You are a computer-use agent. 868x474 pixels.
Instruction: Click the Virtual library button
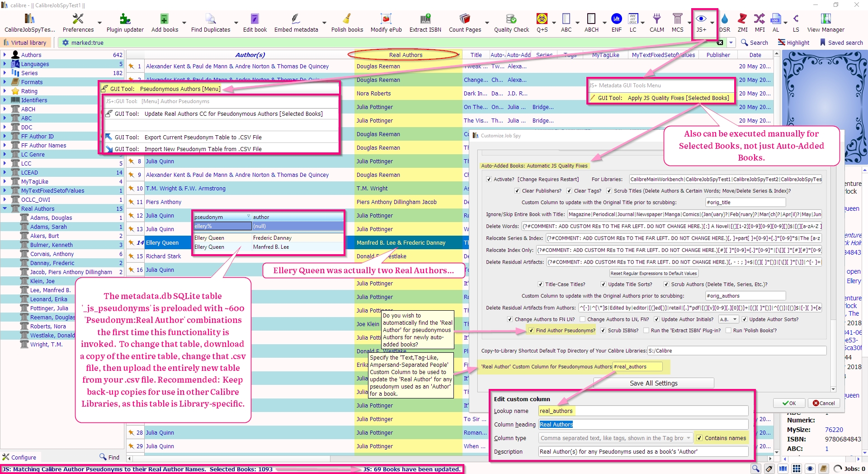pyautogui.click(x=25, y=43)
